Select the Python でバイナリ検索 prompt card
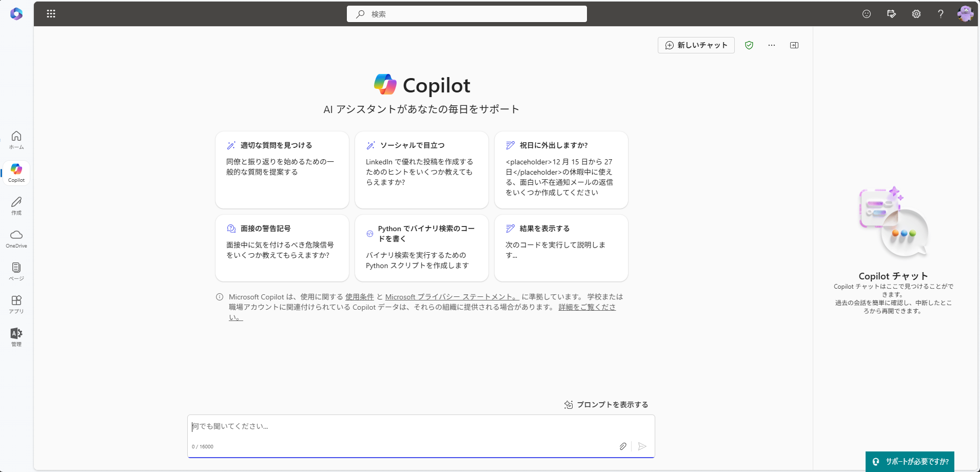 [422, 248]
